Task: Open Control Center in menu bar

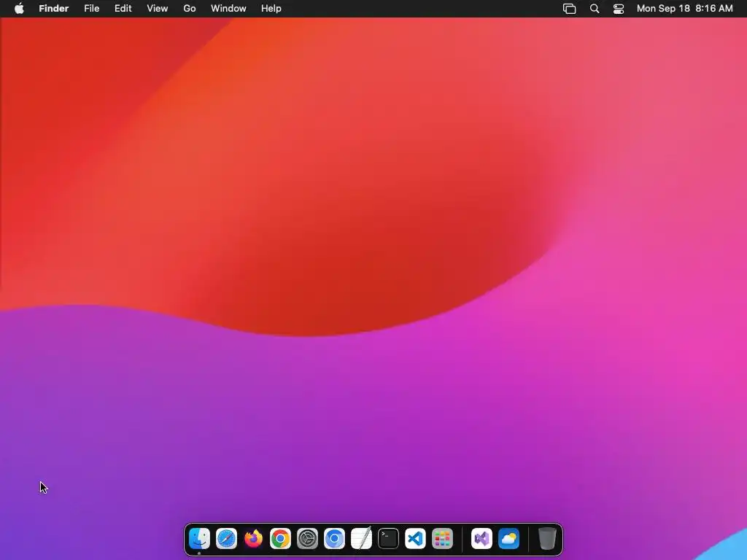Action: pyautogui.click(x=619, y=9)
